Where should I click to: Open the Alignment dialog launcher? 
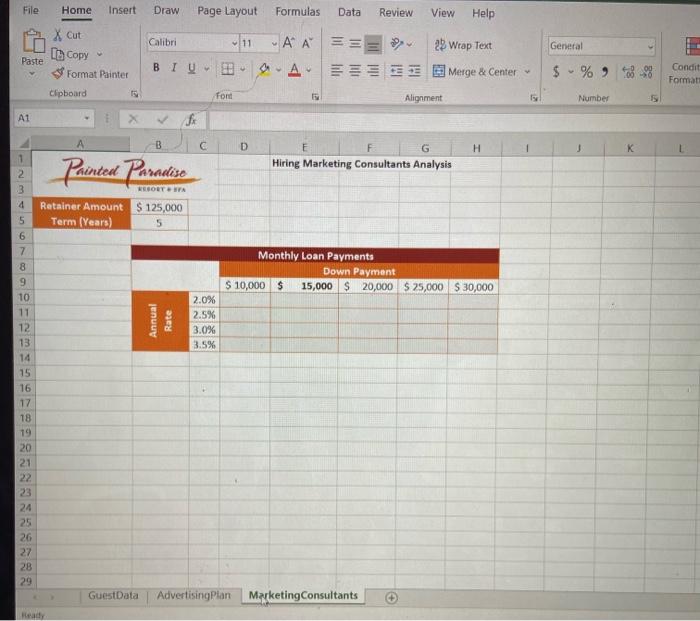point(533,97)
